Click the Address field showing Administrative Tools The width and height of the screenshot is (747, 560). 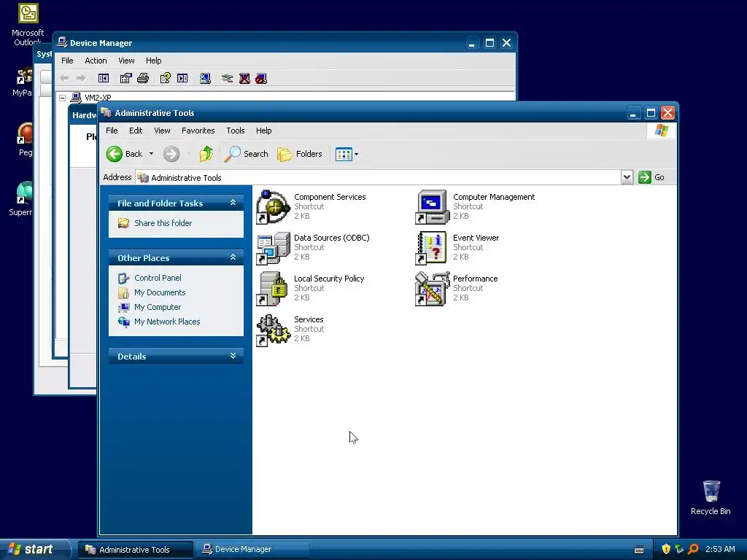pyautogui.click(x=378, y=178)
